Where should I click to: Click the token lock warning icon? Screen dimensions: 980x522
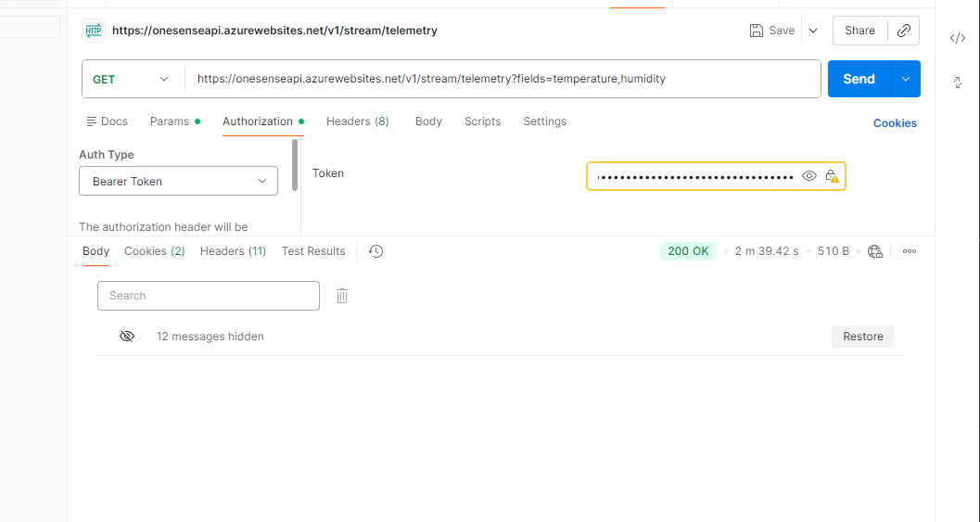832,176
